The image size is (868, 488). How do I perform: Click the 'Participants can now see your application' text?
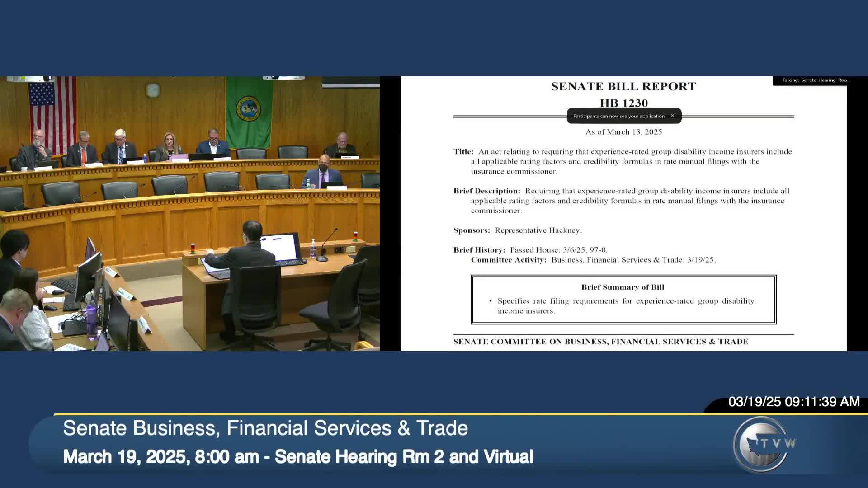tap(618, 116)
